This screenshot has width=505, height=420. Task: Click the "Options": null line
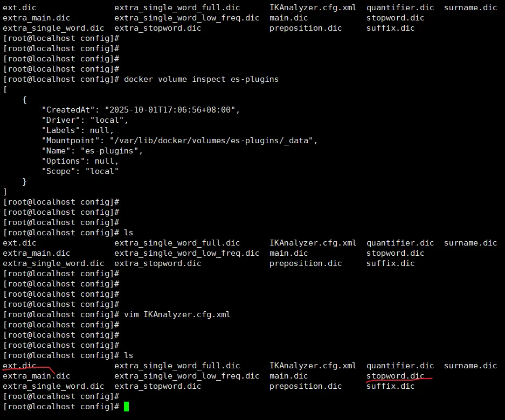pos(80,161)
